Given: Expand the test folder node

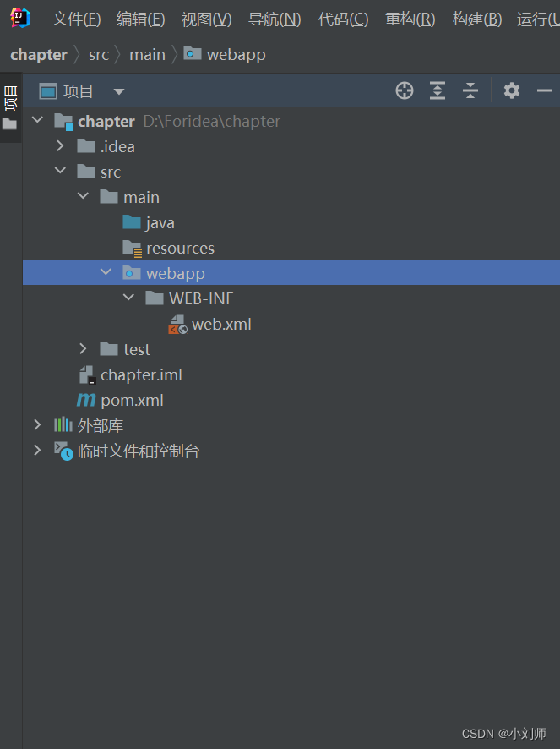Looking at the screenshot, I should coord(82,348).
